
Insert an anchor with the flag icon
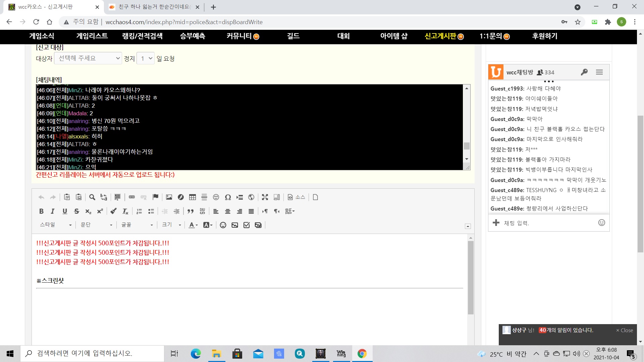coord(155,197)
